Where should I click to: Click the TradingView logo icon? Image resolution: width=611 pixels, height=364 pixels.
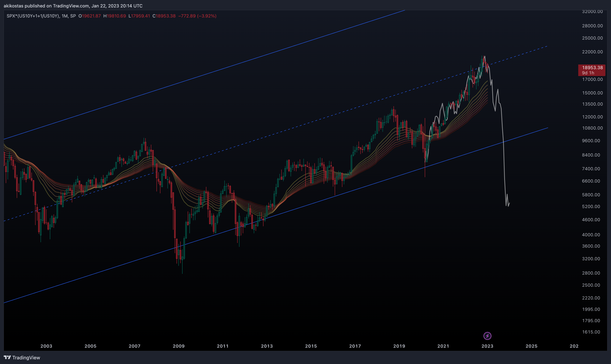coord(7,357)
